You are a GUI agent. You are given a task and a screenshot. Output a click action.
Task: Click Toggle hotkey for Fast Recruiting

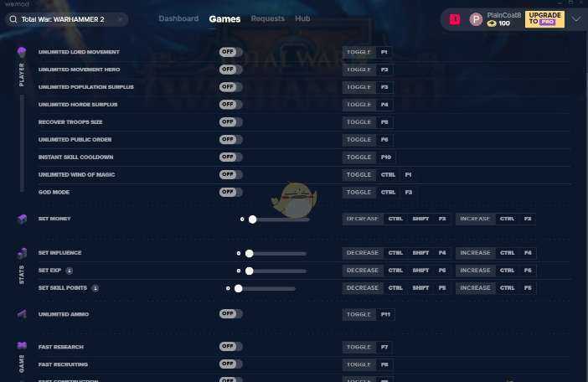coord(358,364)
